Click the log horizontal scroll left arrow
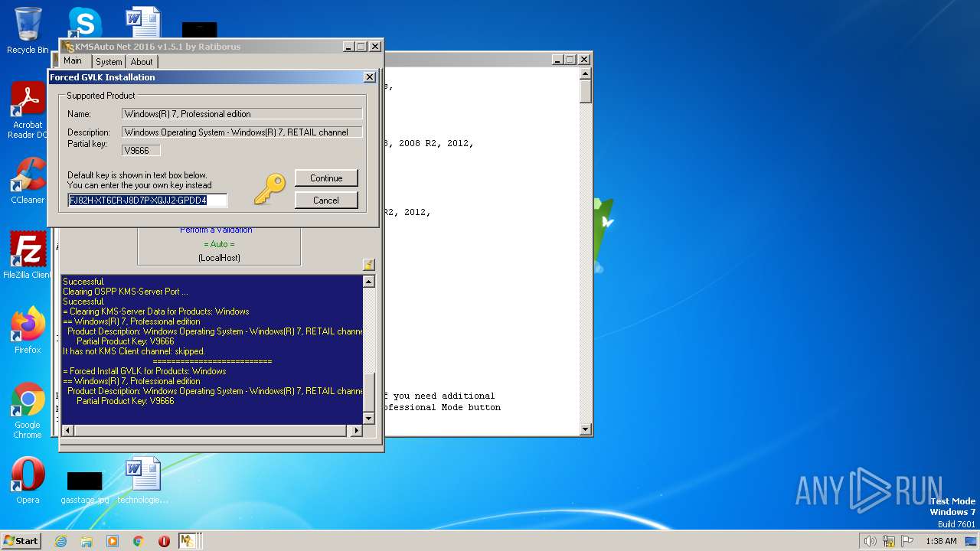980x551 pixels. (x=67, y=431)
